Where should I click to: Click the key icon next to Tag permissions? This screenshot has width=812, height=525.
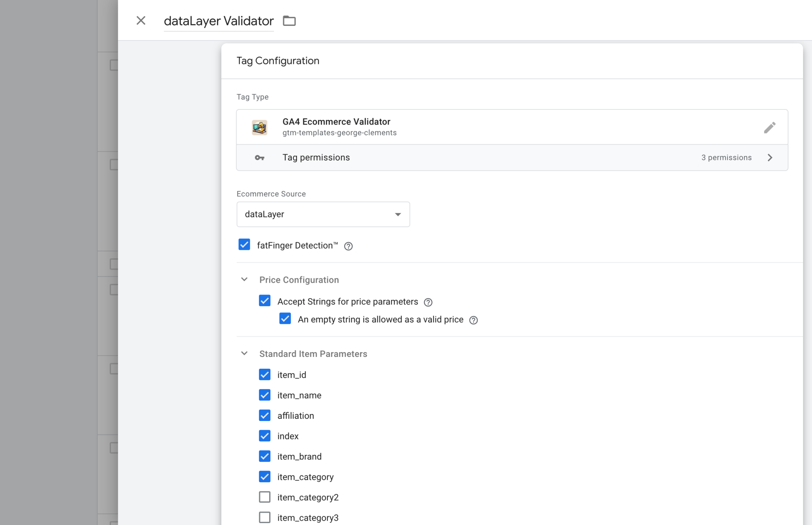(259, 157)
